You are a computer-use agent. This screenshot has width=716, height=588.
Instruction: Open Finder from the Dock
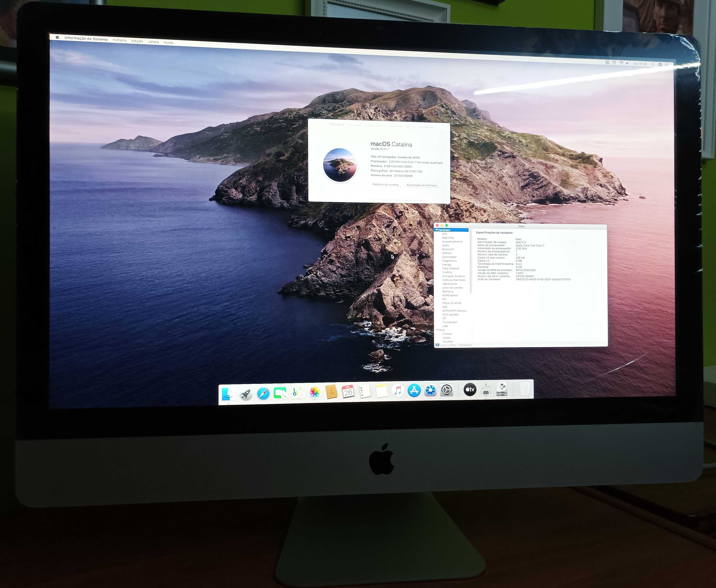[x=228, y=394]
